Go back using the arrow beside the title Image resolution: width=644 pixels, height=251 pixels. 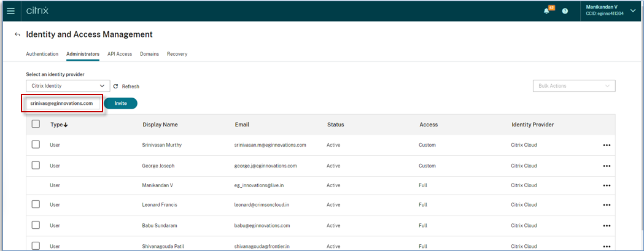point(17,34)
